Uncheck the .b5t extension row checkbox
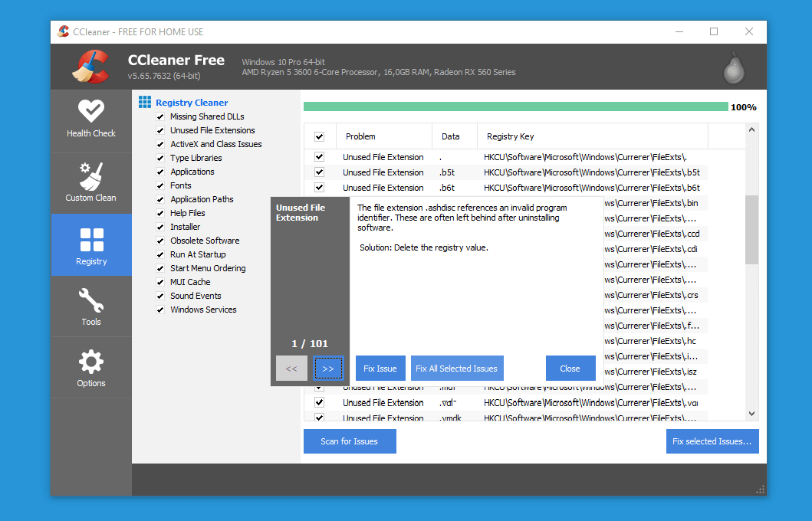 pos(320,172)
